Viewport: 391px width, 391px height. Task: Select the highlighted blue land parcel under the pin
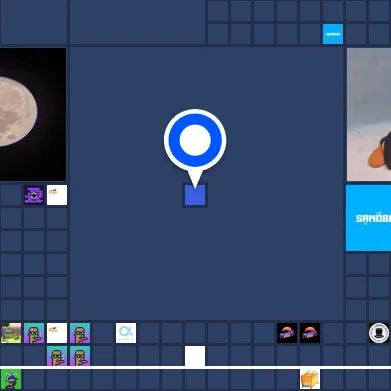(195, 195)
